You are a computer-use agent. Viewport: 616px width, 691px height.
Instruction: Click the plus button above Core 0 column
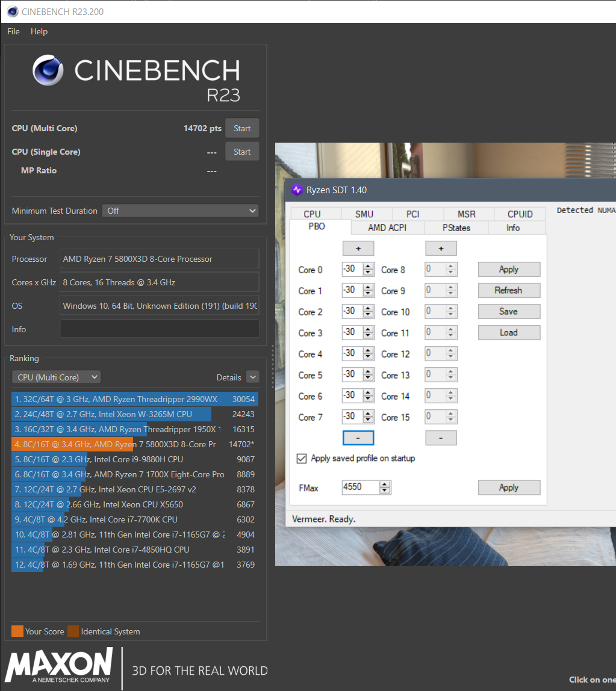click(x=358, y=249)
